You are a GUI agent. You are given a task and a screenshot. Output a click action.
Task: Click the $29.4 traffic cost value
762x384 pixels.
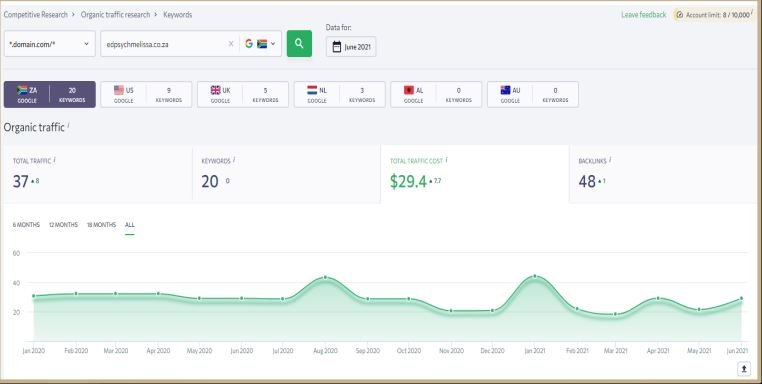(408, 181)
